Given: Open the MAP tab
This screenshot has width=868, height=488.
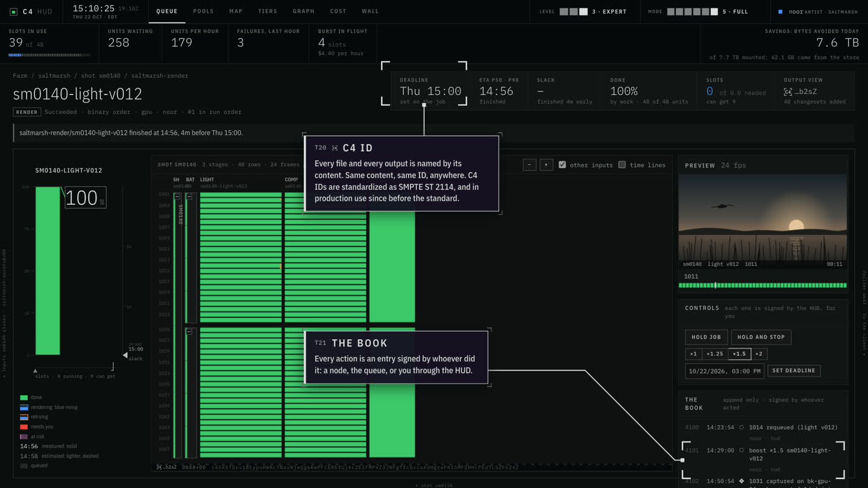Looking at the screenshot, I should (x=236, y=11).
